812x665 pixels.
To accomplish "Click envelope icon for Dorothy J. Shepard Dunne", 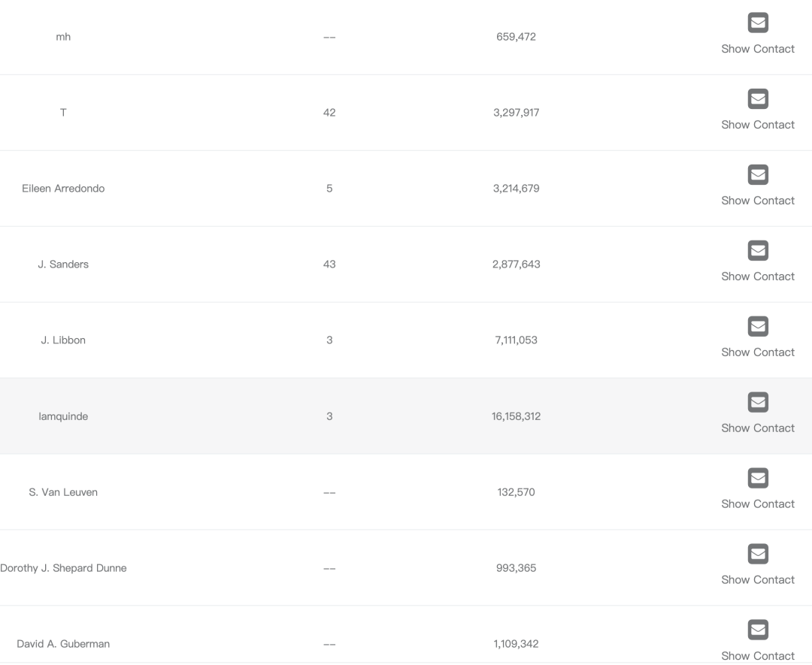I will point(758,555).
